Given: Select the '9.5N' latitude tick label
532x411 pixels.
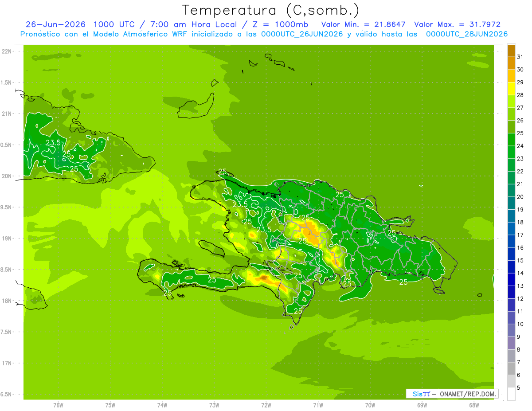Looking at the screenshot, I should click(7, 207).
